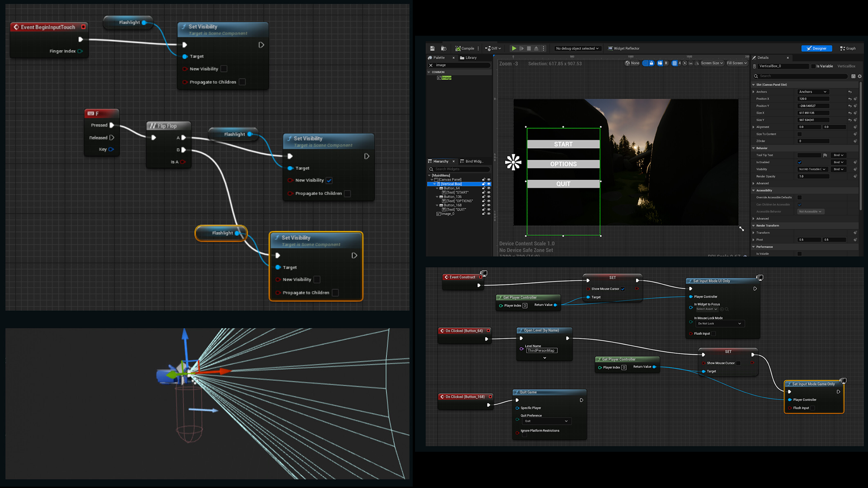Start Play in editor with green arrow
This screenshot has height=488, width=868.
(514, 48)
